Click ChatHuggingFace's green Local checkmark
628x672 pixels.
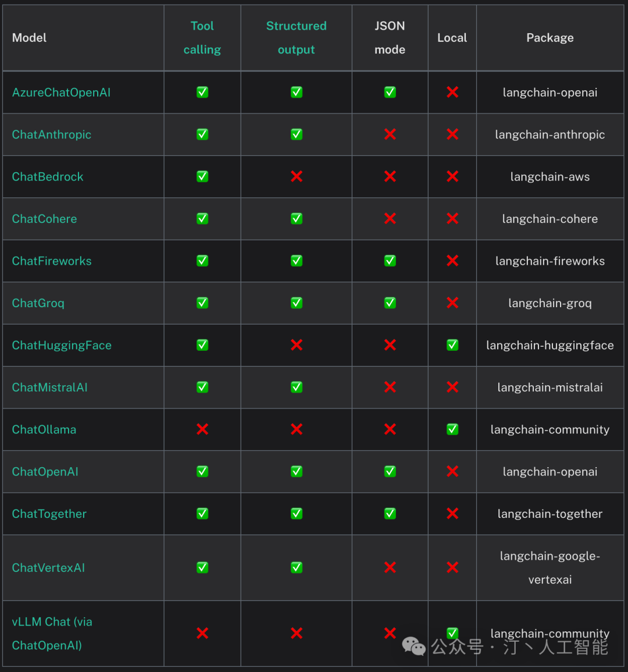452,346
